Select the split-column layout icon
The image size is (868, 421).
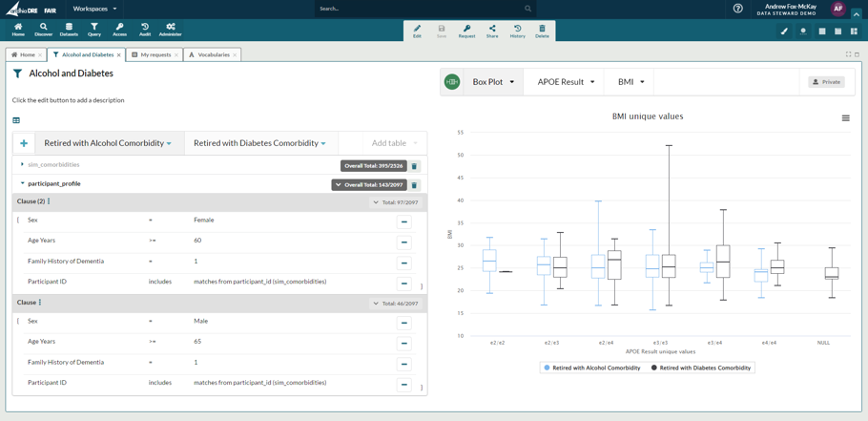tap(838, 32)
